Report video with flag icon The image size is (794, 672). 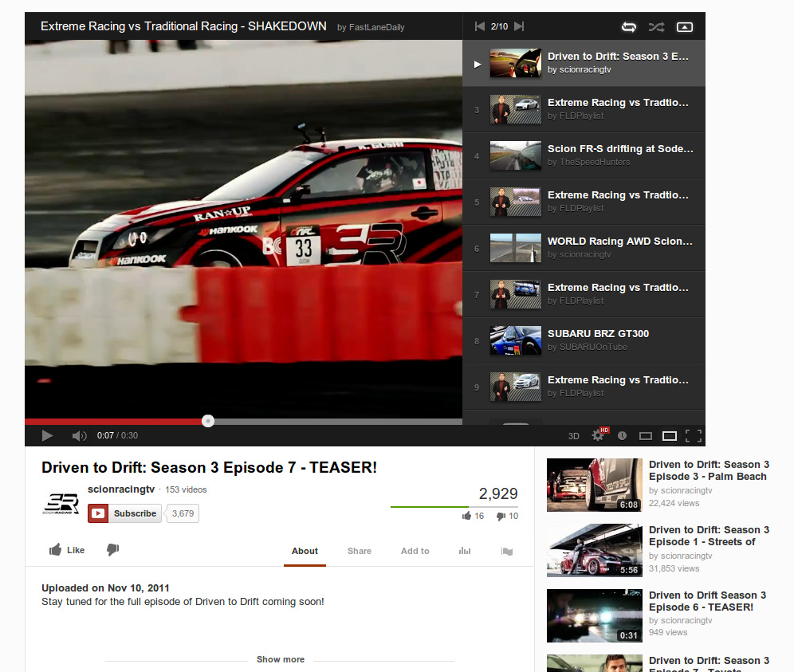(507, 551)
